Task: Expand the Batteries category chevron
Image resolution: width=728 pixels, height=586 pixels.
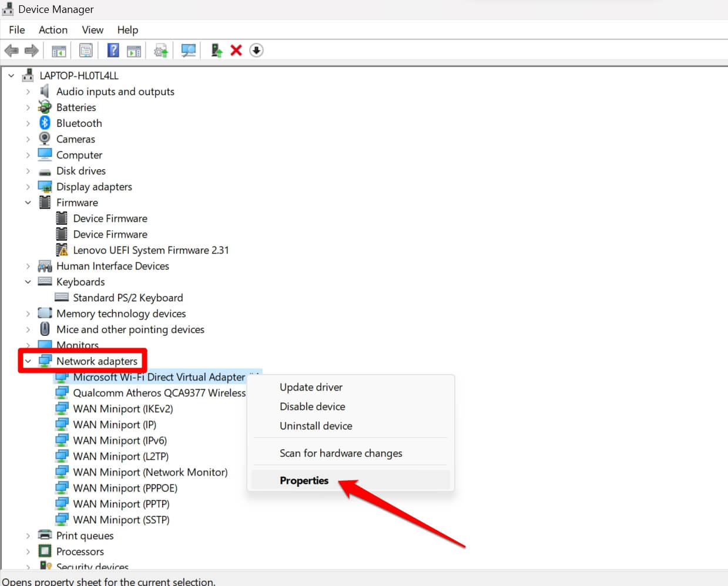Action: [28, 107]
